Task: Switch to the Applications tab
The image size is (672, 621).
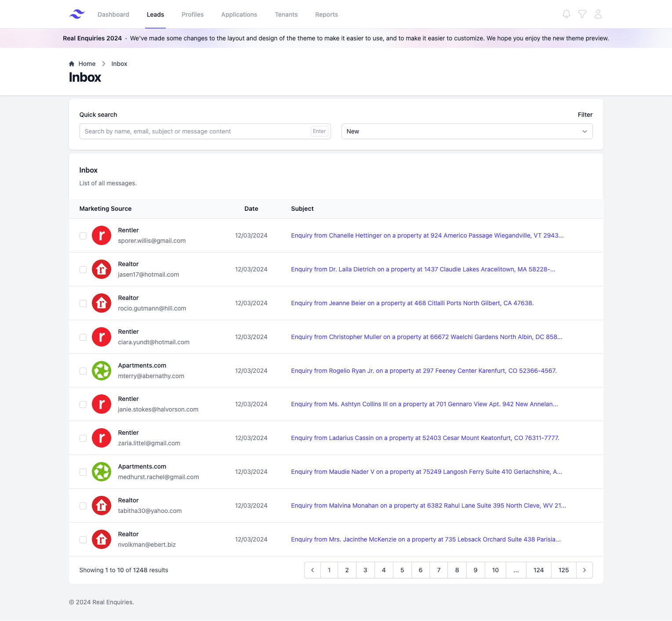Action: pyautogui.click(x=239, y=14)
